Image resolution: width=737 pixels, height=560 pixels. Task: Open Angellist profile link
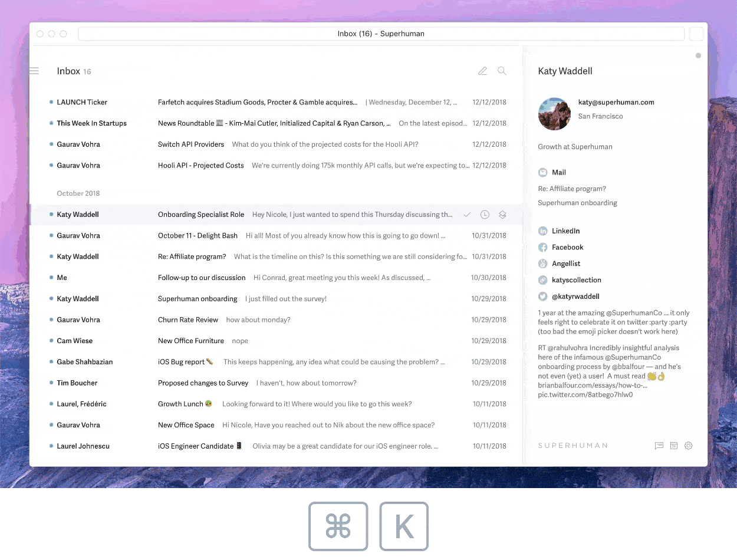[566, 263]
